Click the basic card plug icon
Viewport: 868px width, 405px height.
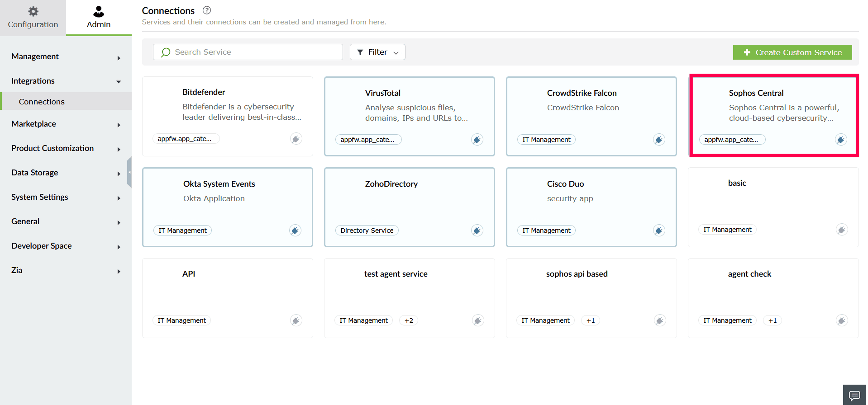(842, 230)
